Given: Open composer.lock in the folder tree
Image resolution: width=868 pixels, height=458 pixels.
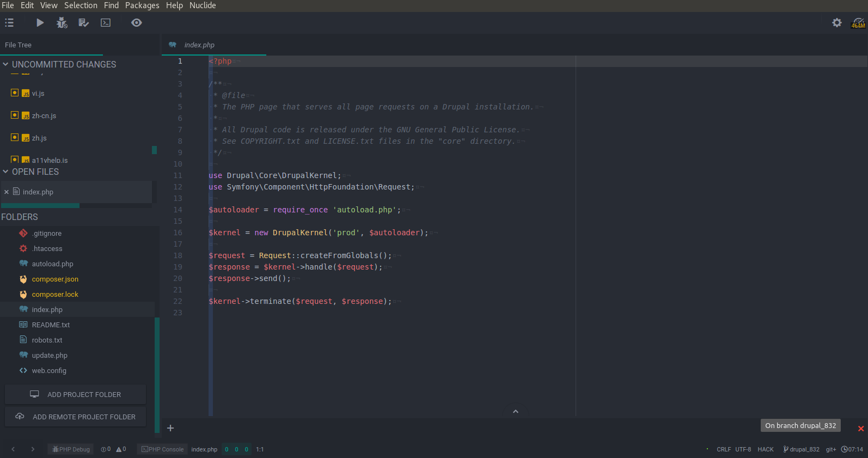Looking at the screenshot, I should tap(55, 295).
